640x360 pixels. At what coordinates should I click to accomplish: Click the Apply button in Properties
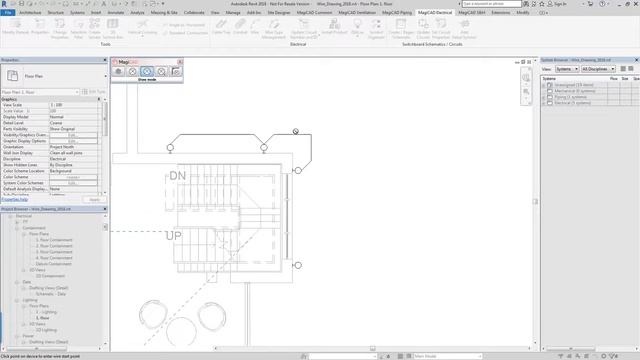coord(94,200)
